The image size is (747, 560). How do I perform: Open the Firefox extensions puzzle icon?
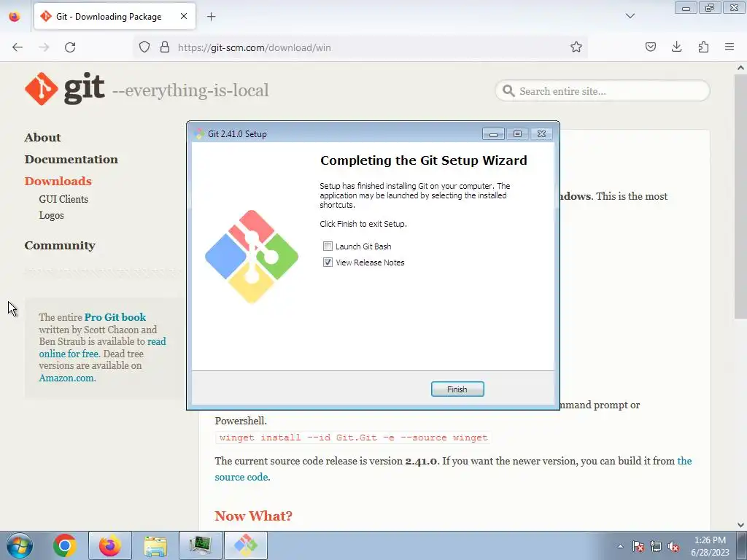coord(703,47)
